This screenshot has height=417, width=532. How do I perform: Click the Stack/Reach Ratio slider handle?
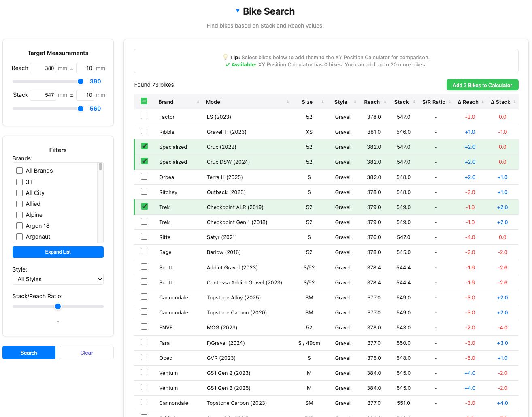(58, 306)
